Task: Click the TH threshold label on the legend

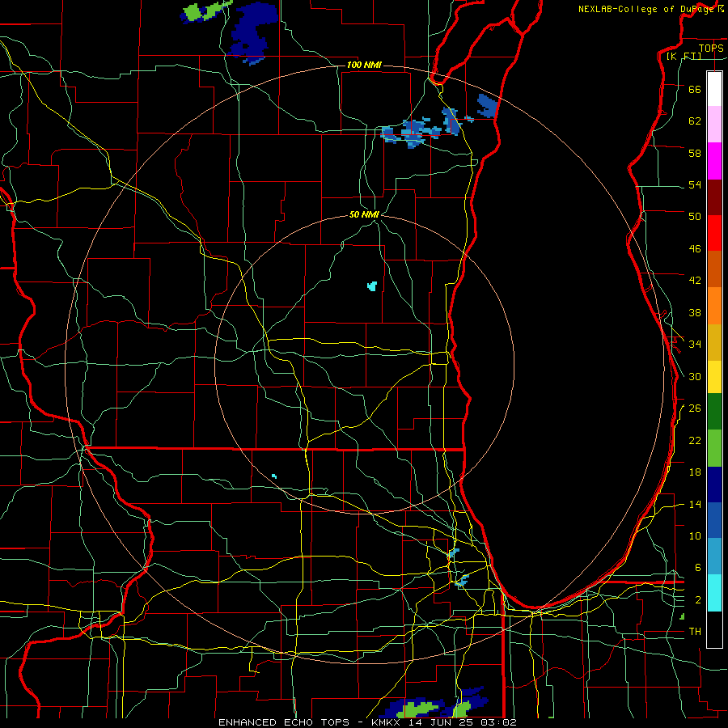Action: coord(695,632)
